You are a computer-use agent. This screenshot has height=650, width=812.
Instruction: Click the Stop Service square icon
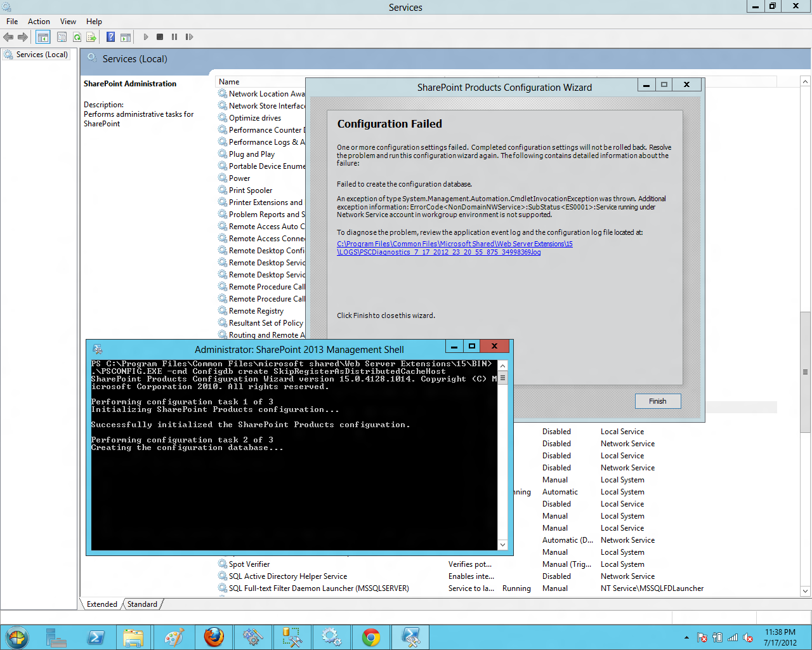click(x=160, y=37)
